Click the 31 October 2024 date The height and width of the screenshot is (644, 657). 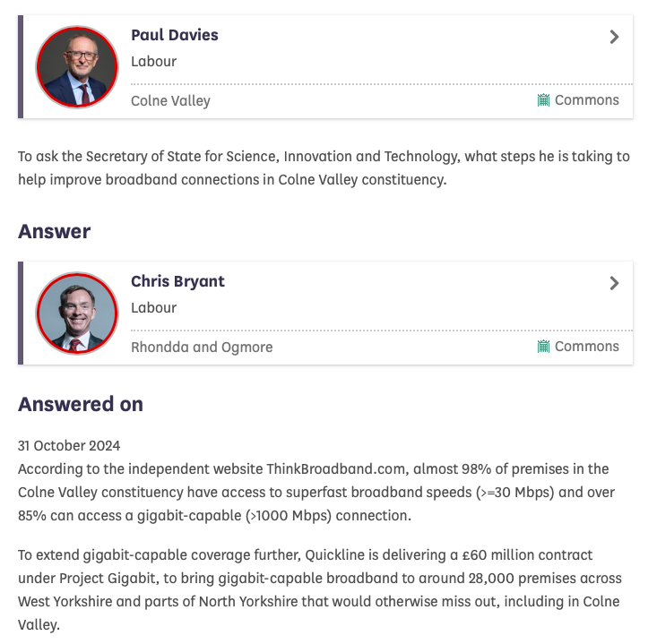pos(69,445)
